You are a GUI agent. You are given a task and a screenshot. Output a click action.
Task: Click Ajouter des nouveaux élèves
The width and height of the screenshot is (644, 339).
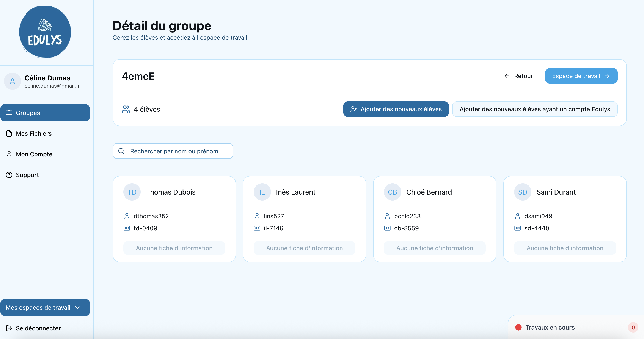[x=396, y=109]
